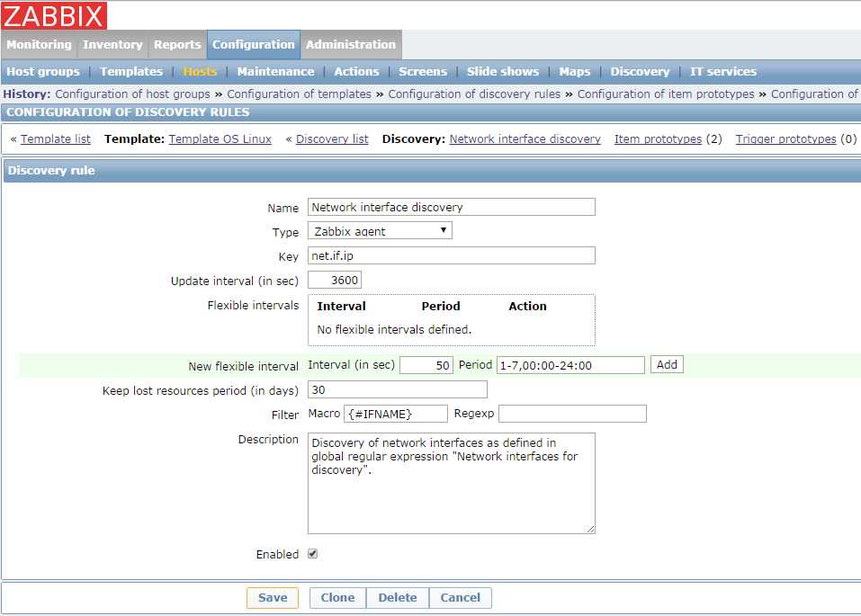Focus the Key field net.if.ip
Viewport: 861px width, 616px height.
tap(452, 255)
